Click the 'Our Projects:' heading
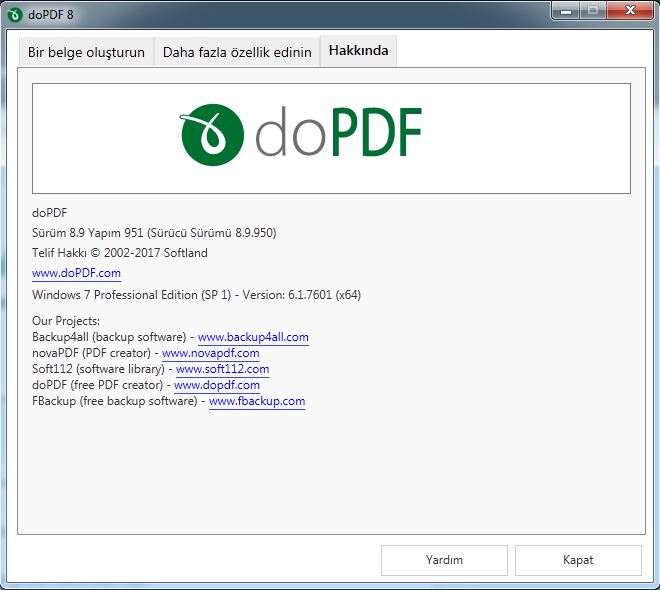The width and height of the screenshot is (660, 590). pos(66,321)
